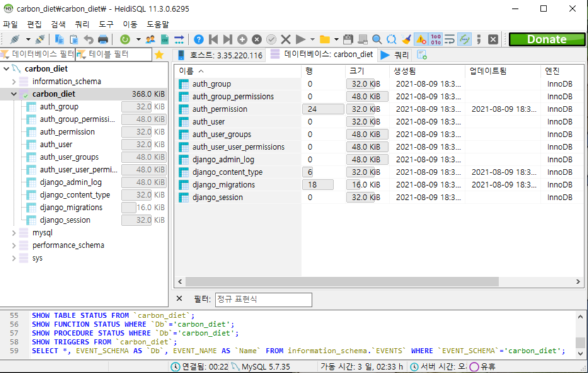Viewport: 588px width, 373px height.
Task: Click the green Donate button
Action: tap(547, 39)
